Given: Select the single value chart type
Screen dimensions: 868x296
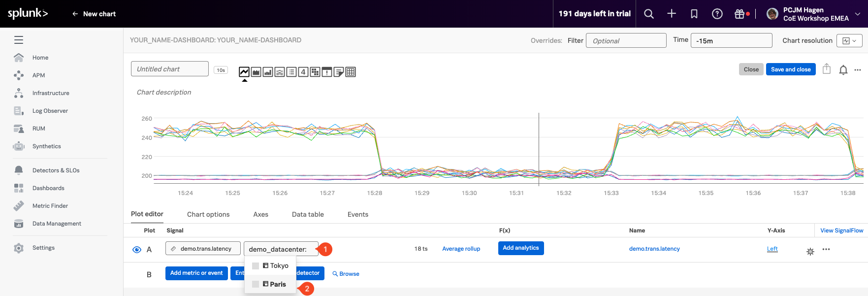Looking at the screenshot, I should click(x=303, y=72).
